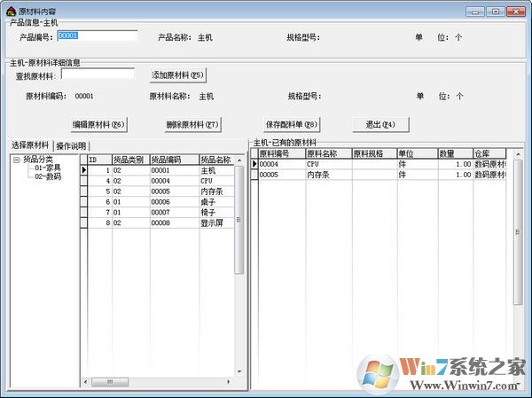Image resolution: width=532 pixels, height=398 pixels.
Task: Click the 货品名称 column header
Action: tap(216, 160)
